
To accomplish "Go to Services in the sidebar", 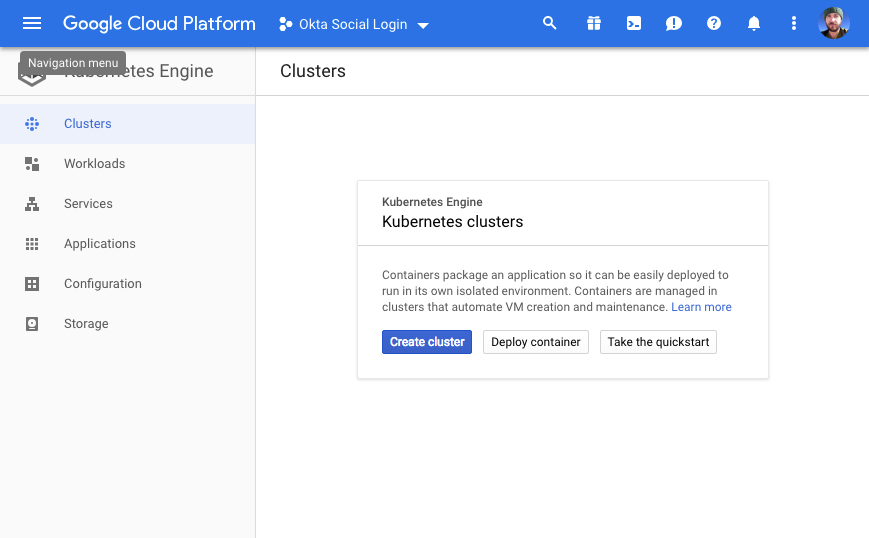I will click(x=88, y=204).
